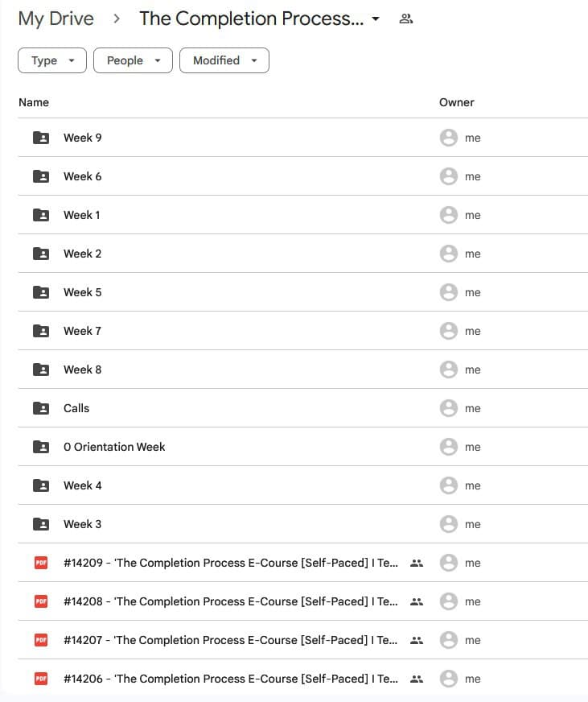Click the owner avatar next to Week 1

point(449,215)
